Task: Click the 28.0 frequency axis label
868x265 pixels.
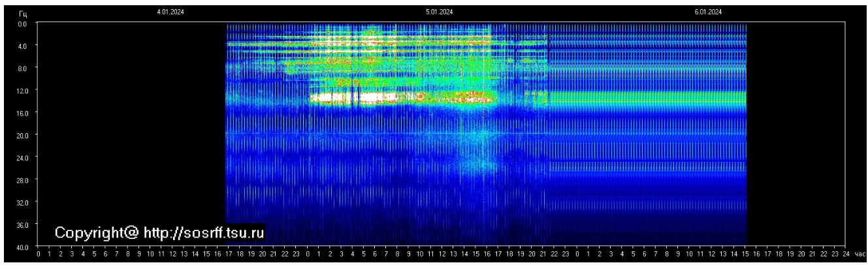Action: 22,179
